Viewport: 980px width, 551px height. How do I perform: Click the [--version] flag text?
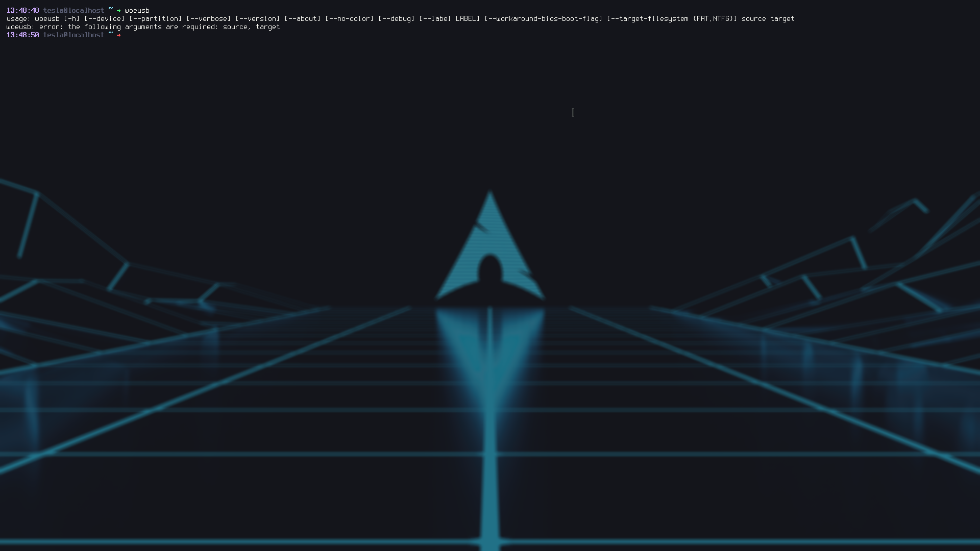pyautogui.click(x=257, y=19)
